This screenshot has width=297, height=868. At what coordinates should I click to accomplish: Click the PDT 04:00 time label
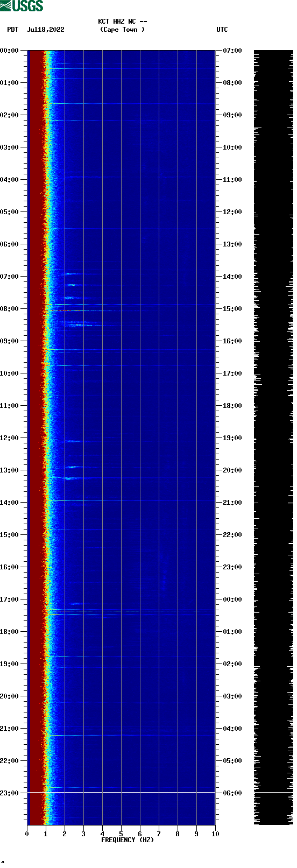[x=10, y=180]
